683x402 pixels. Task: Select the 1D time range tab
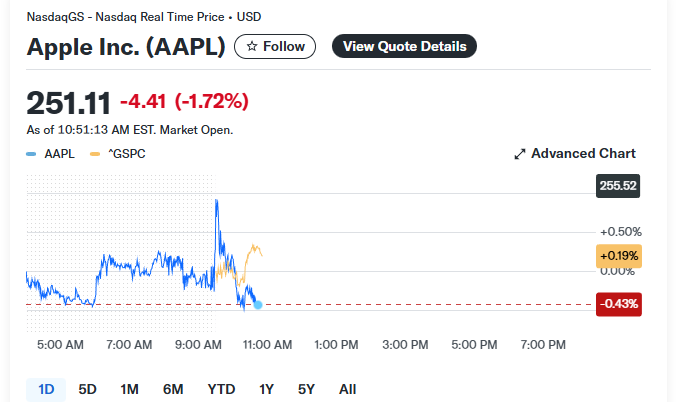pyautogui.click(x=46, y=389)
